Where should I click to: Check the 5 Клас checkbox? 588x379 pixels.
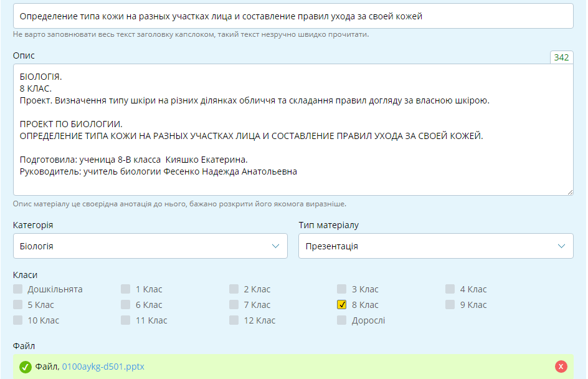point(17,304)
